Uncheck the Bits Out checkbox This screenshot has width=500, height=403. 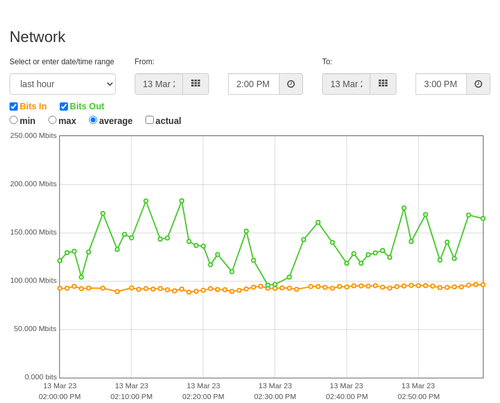click(x=64, y=106)
